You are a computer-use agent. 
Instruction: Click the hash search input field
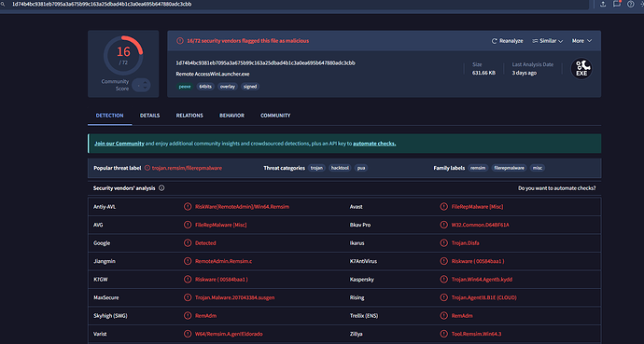[x=300, y=4]
